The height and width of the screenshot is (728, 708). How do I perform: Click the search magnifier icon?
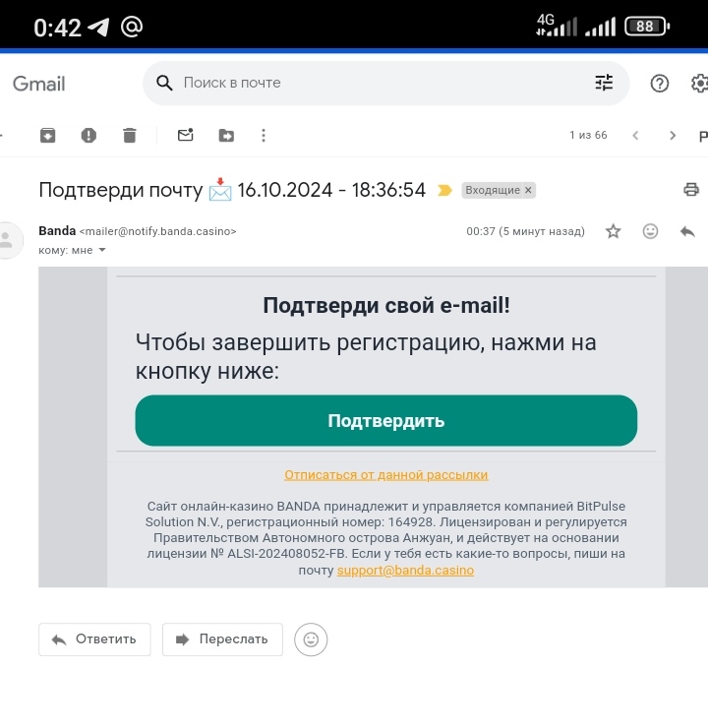click(164, 83)
